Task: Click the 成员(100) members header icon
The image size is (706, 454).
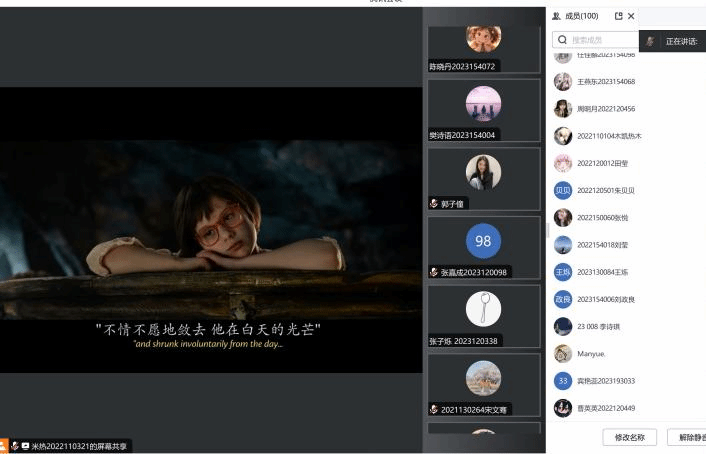Action: (556, 16)
